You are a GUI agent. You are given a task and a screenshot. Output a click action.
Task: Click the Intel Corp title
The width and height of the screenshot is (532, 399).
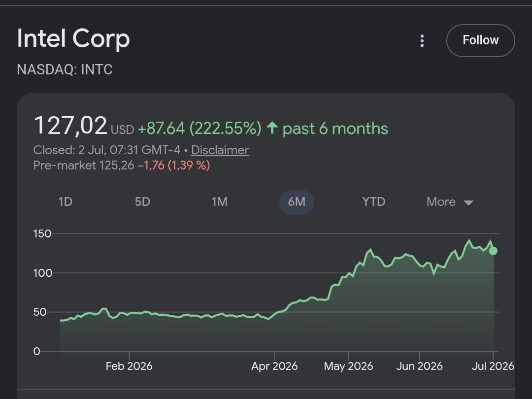coord(73,39)
